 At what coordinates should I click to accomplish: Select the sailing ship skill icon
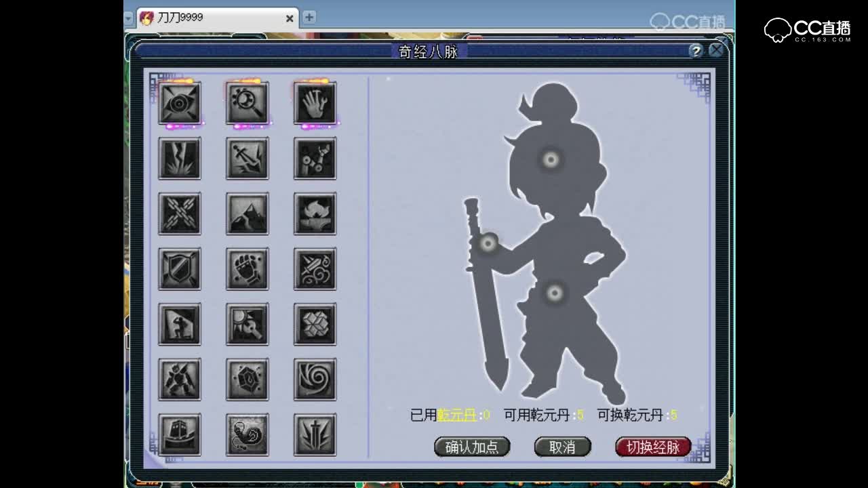click(x=180, y=434)
